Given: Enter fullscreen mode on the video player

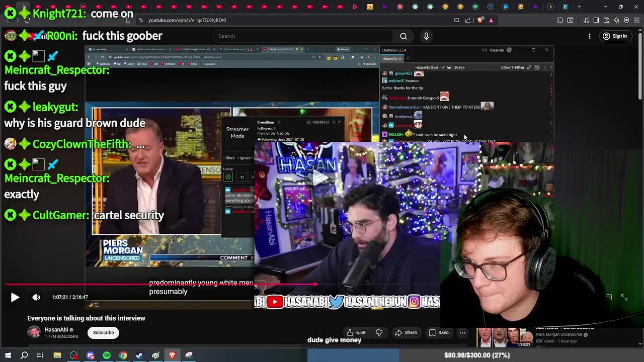Looking at the screenshot, I should tap(624, 298).
